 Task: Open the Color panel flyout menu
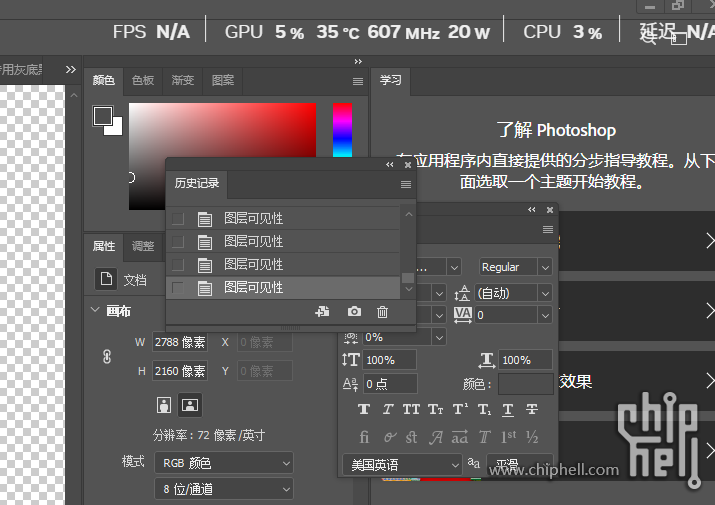tap(358, 81)
